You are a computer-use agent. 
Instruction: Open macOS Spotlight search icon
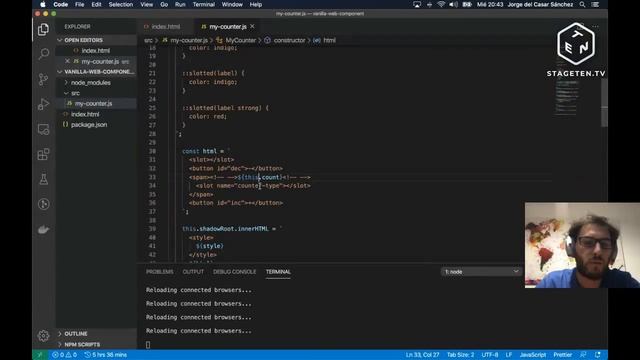582,4
